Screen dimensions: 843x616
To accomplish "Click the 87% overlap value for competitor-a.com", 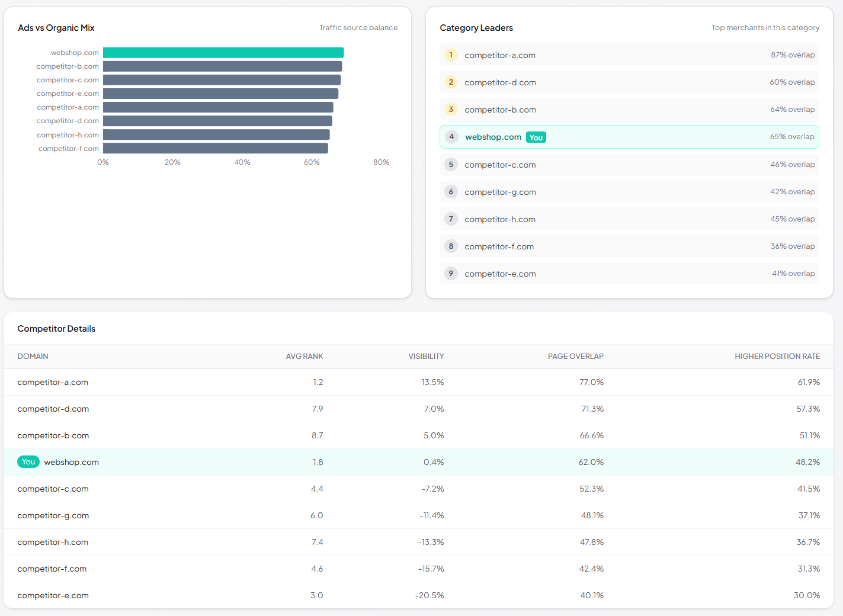I will [x=793, y=54].
